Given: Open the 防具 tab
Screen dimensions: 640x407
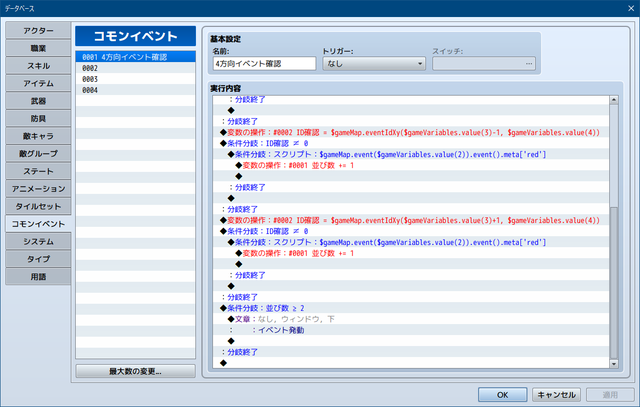Looking at the screenshot, I should click(38, 118).
